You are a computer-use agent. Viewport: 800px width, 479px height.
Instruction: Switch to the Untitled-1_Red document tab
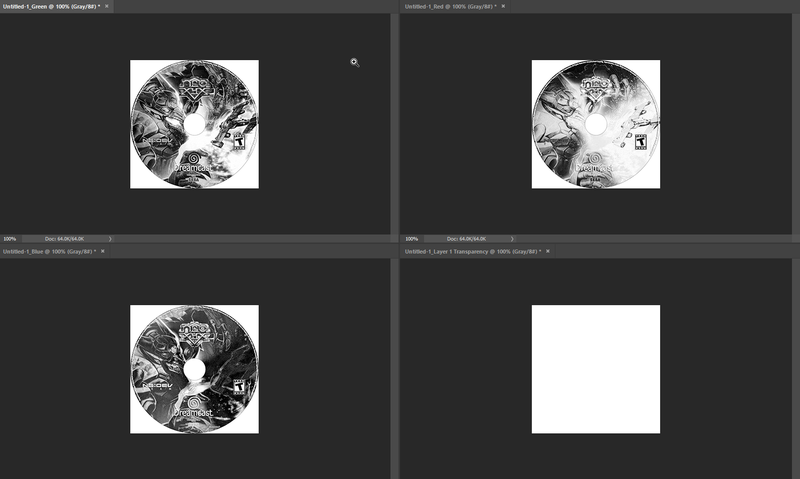pyautogui.click(x=451, y=7)
